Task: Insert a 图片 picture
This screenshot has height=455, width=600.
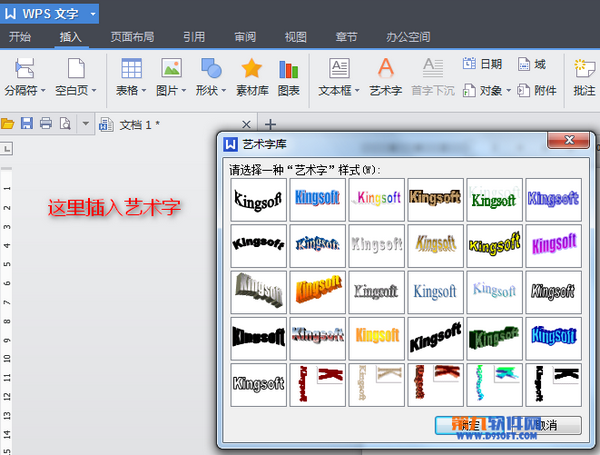Action: coord(171,77)
